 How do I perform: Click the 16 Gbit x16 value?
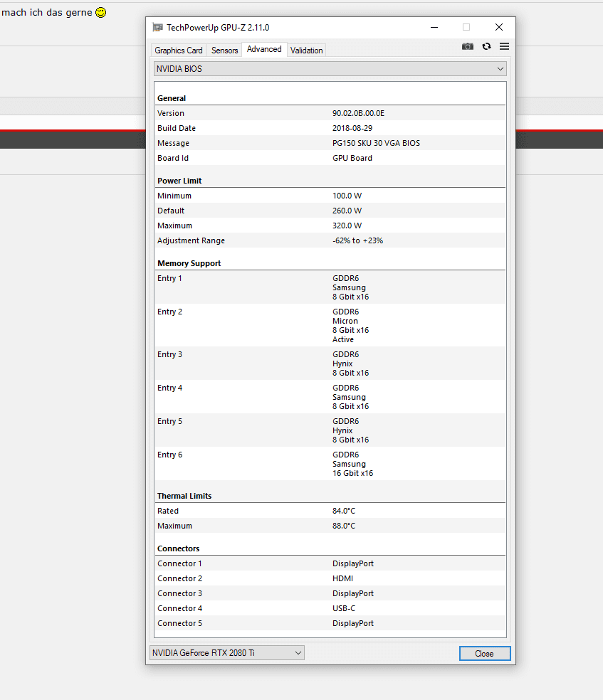353,474
